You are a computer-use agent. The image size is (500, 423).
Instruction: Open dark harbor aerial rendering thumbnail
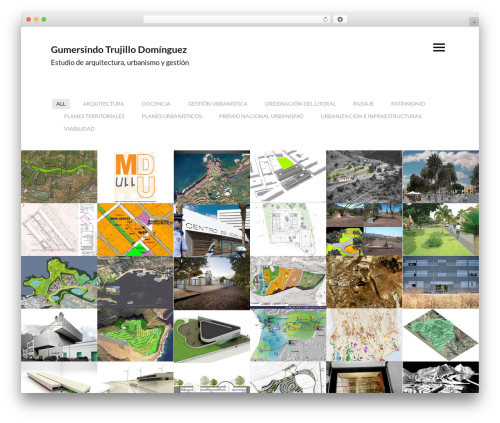(x=135, y=282)
